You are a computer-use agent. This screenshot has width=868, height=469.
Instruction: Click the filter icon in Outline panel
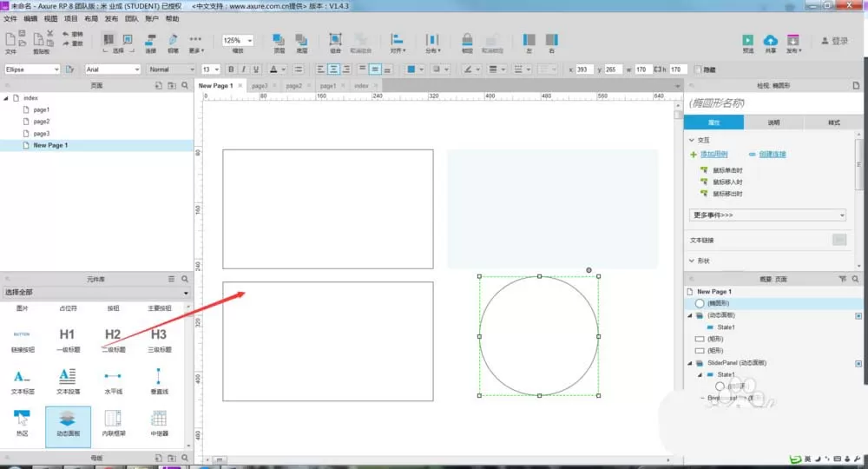843,279
